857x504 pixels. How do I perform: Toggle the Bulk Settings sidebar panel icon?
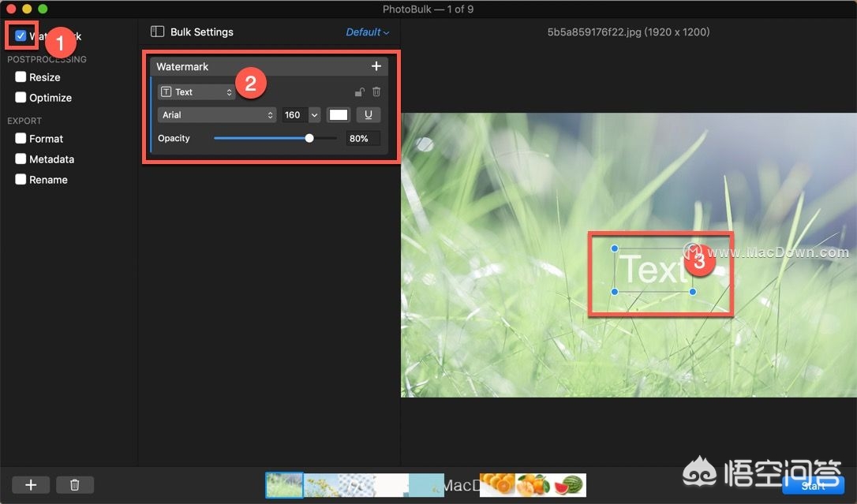click(x=157, y=32)
